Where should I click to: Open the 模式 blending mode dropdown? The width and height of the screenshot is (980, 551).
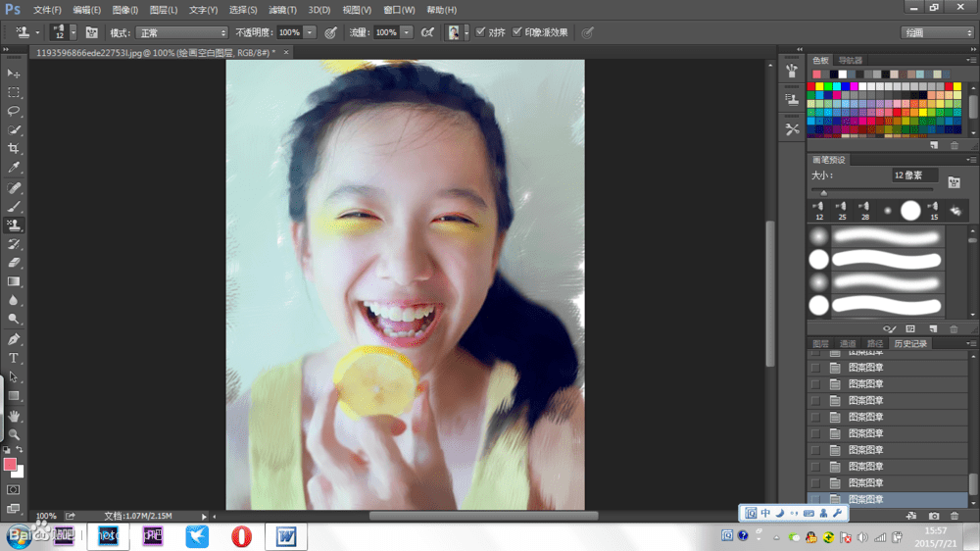tap(182, 32)
